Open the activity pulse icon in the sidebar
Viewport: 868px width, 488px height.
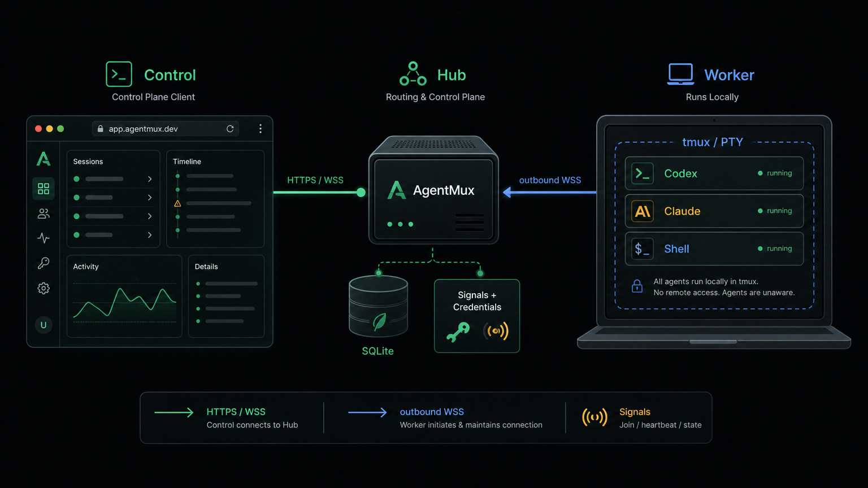coord(44,238)
